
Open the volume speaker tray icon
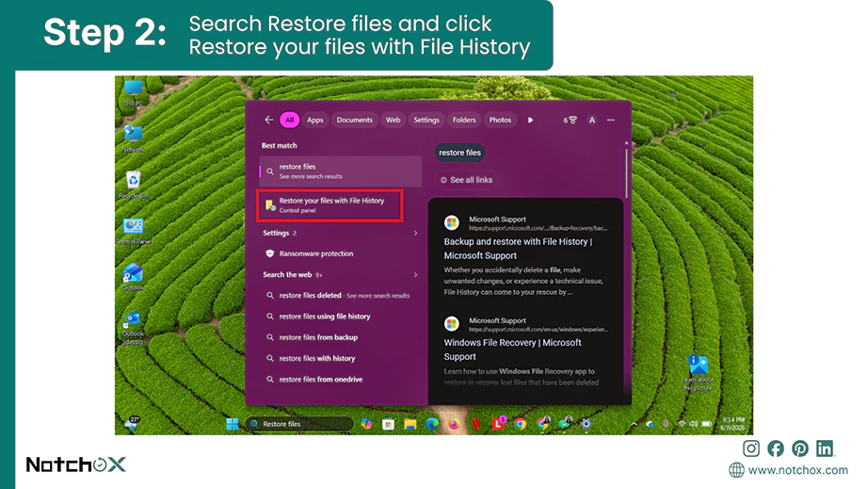tap(694, 424)
